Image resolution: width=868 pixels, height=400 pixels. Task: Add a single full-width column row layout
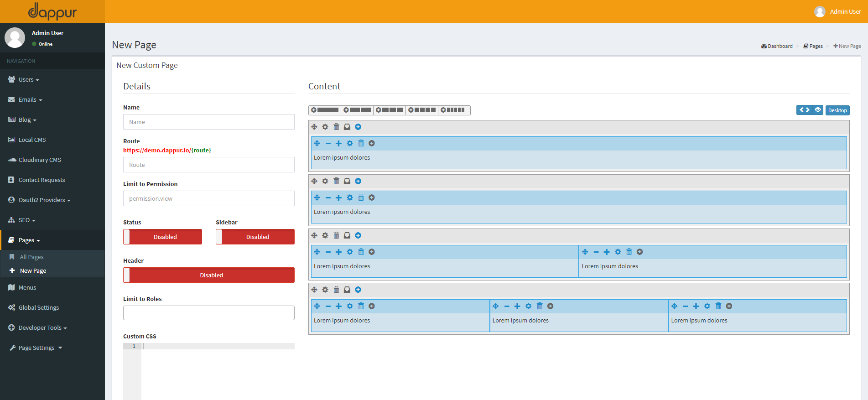coord(325,110)
